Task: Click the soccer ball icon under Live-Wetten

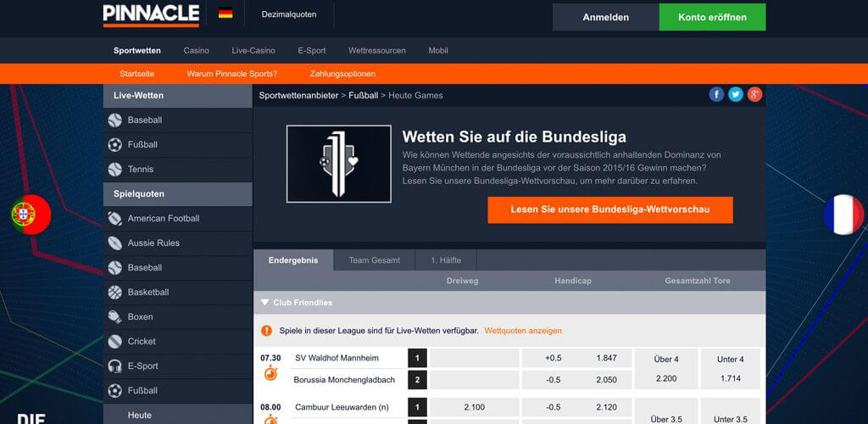Action: (114, 145)
